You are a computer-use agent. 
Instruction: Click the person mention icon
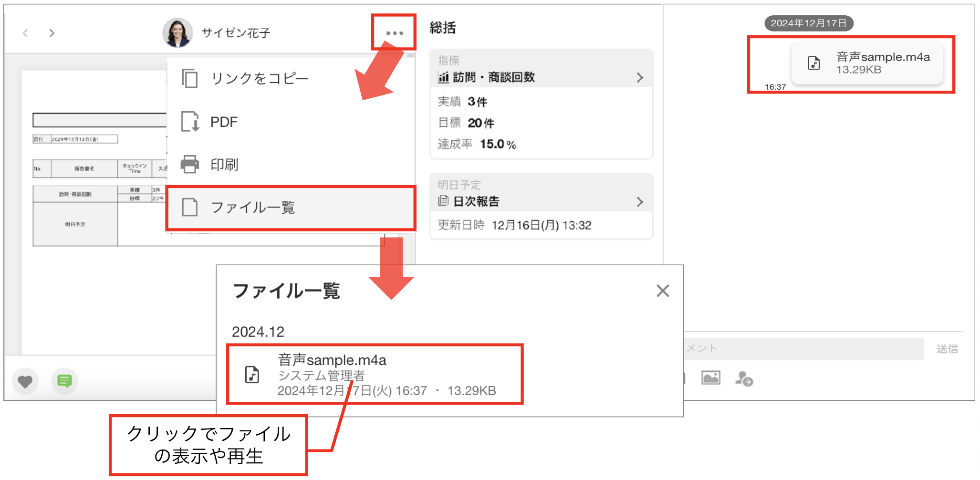pyautogui.click(x=744, y=379)
